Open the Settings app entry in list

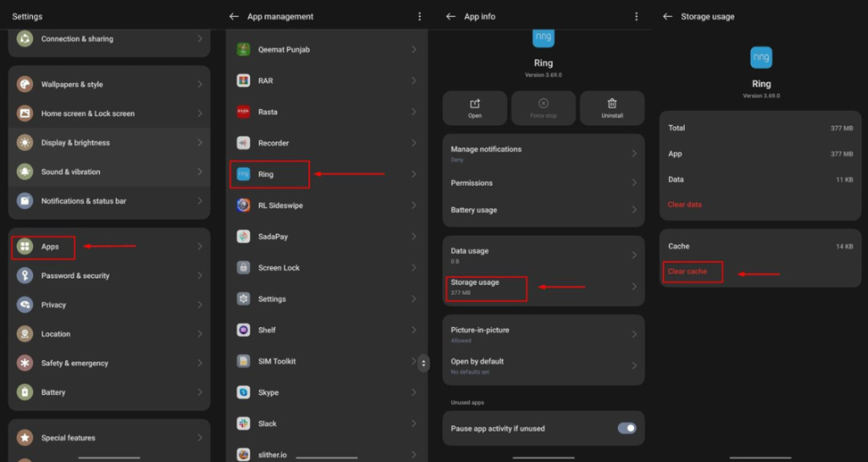326,298
